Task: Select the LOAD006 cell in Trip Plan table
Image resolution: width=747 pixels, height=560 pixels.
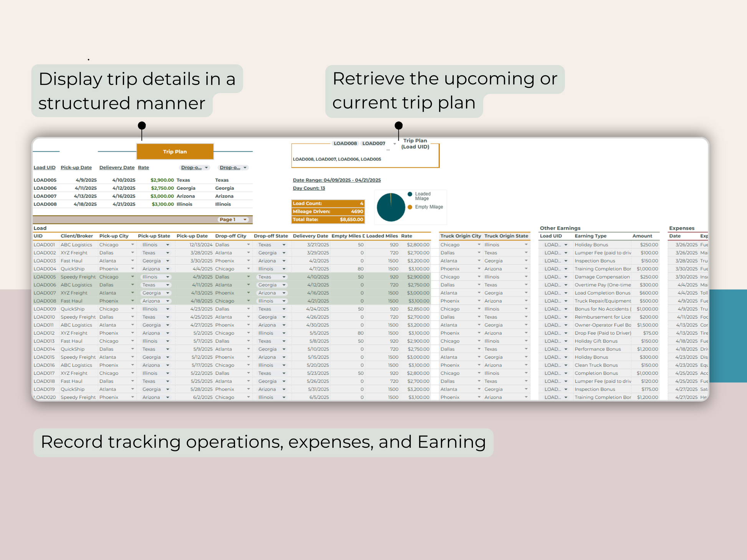Action: pos(45,188)
